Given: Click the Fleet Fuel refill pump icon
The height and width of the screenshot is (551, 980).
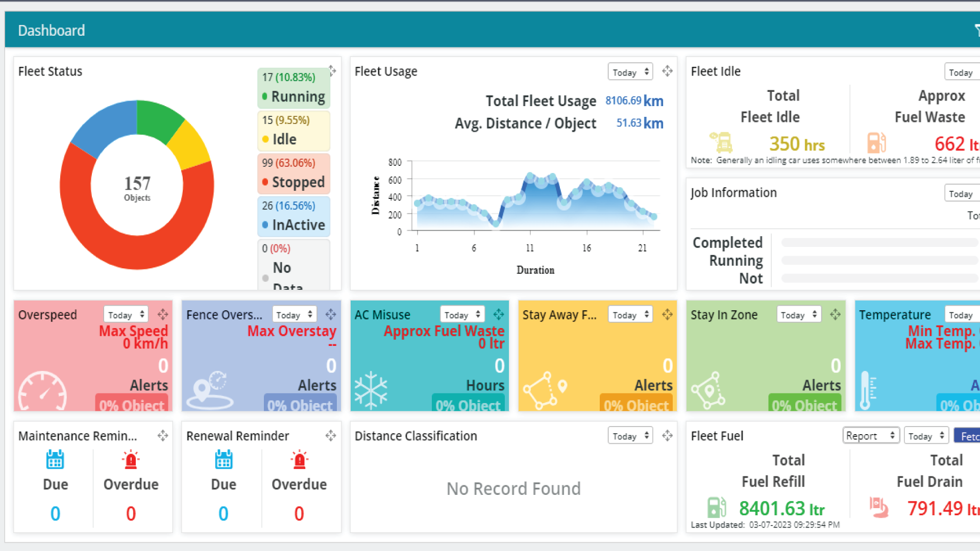Looking at the screenshot, I should (717, 507).
